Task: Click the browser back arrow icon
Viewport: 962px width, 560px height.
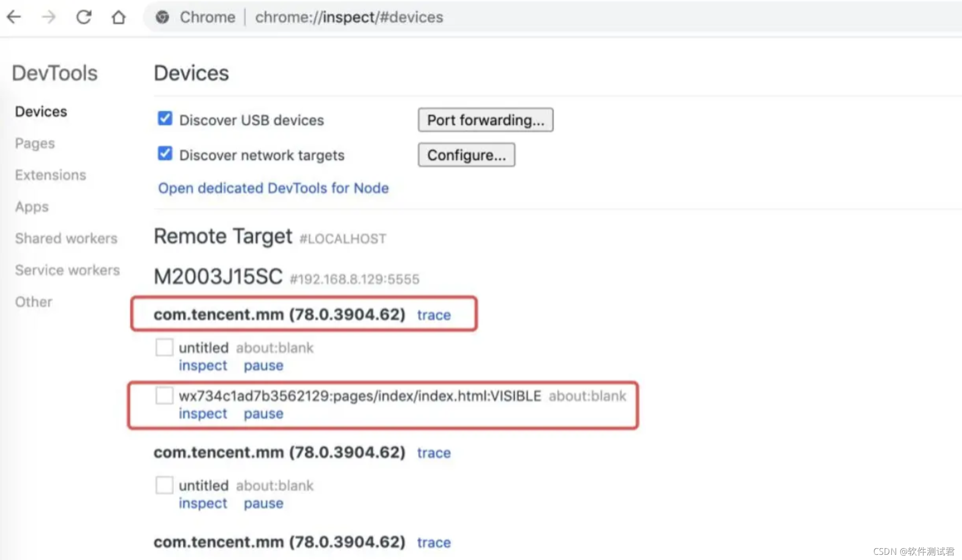Action: pos(14,17)
